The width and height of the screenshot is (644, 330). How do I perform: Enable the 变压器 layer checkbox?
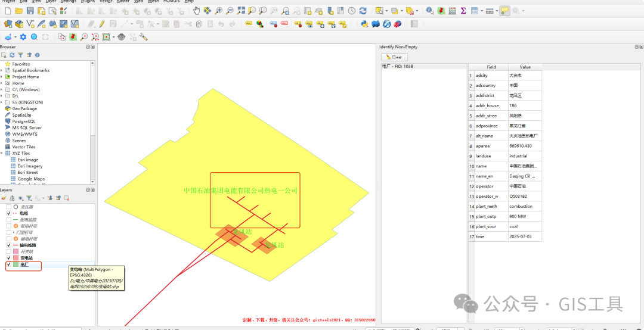tap(8, 207)
